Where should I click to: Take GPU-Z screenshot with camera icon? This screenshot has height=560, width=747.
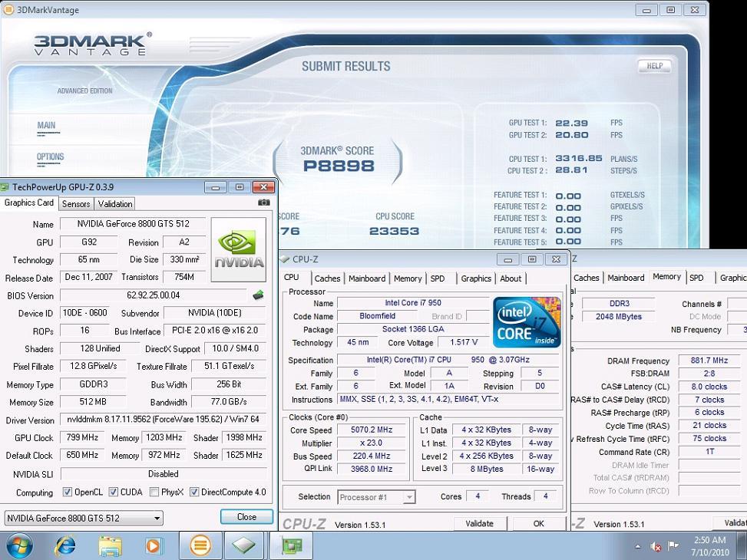tap(263, 203)
